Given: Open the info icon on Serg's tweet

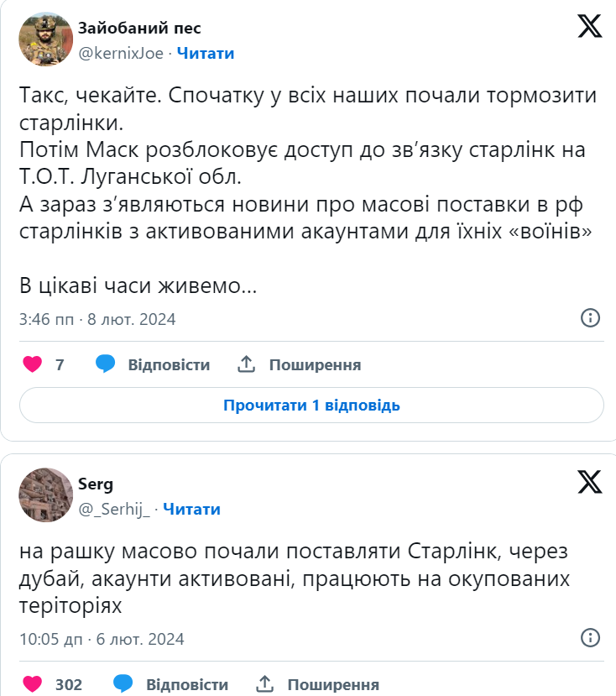Looking at the screenshot, I should coord(590,637).
